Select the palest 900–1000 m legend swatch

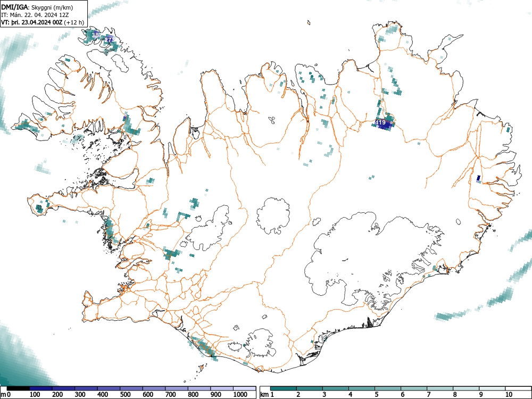point(222,388)
